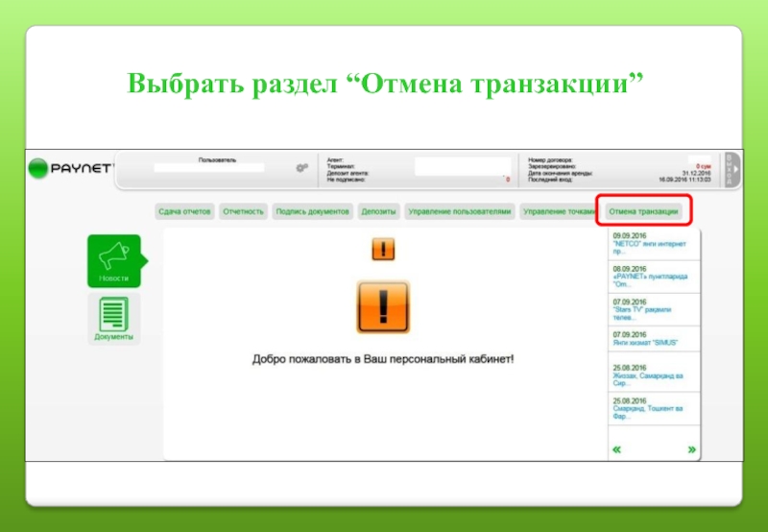Open the "Stars TV" news item

[654, 309]
